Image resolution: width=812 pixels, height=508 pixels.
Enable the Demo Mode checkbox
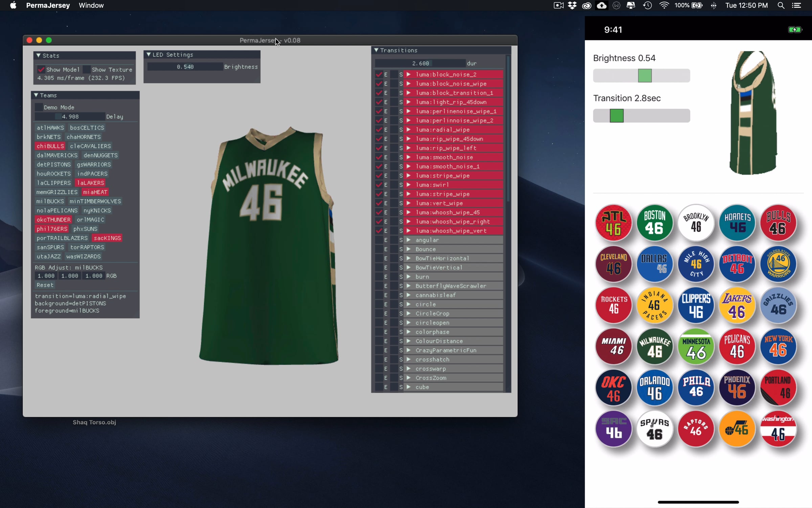(x=39, y=107)
